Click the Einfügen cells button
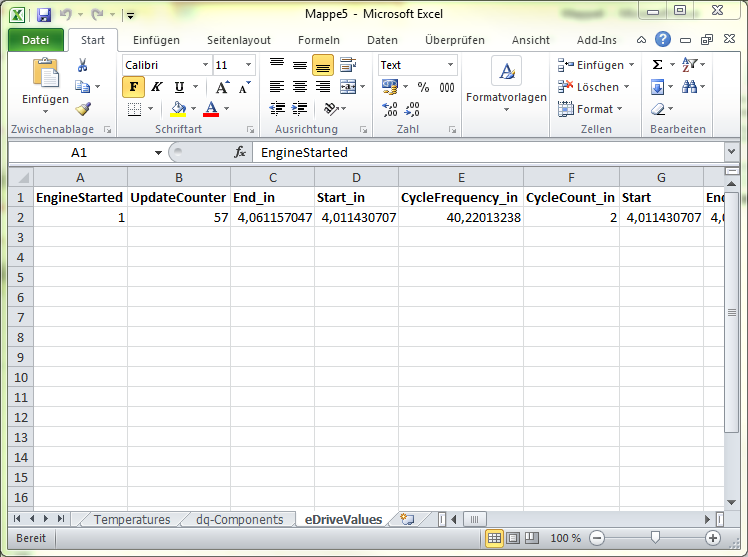748x557 pixels. (x=596, y=65)
